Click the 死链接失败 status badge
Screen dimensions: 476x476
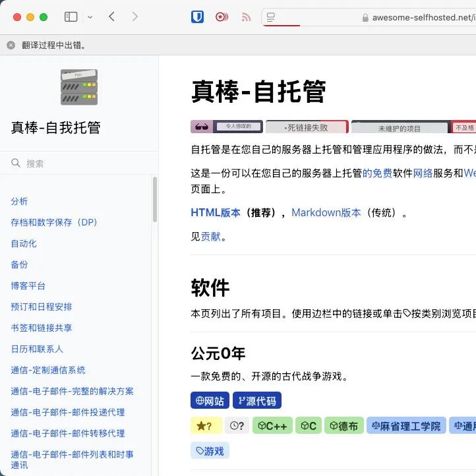point(307,127)
